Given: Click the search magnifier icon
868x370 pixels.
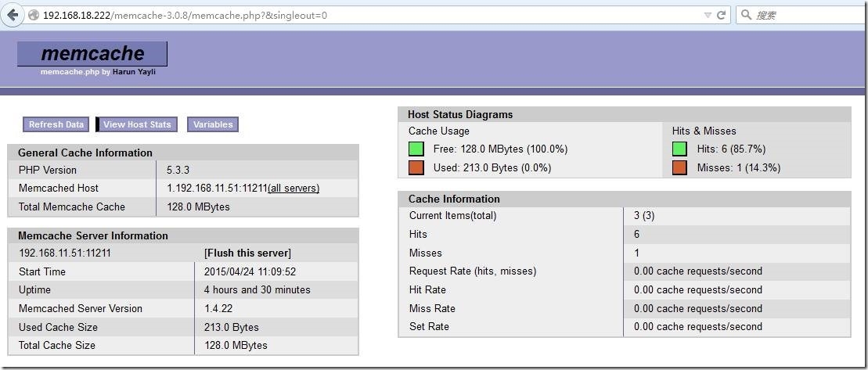Looking at the screenshot, I should click(746, 15).
